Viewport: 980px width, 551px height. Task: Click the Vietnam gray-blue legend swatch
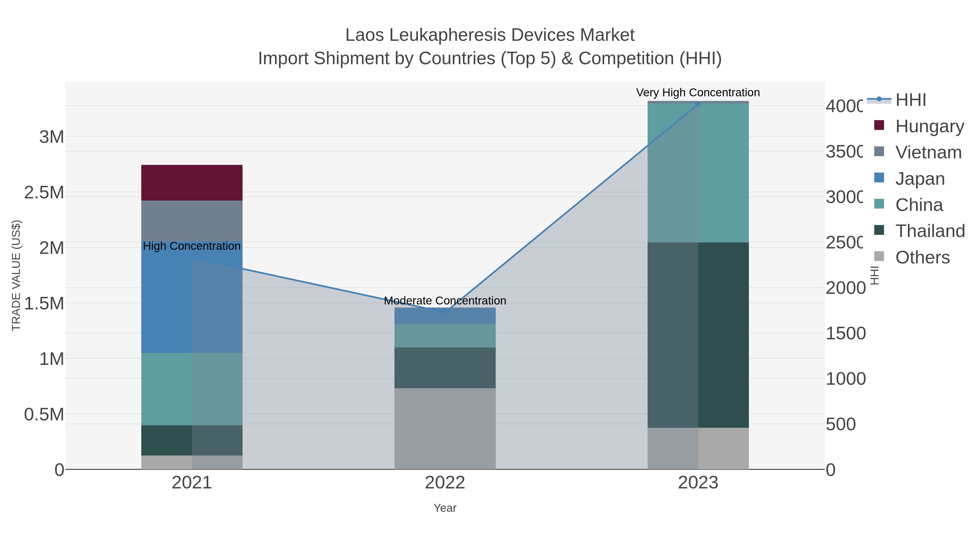click(879, 151)
